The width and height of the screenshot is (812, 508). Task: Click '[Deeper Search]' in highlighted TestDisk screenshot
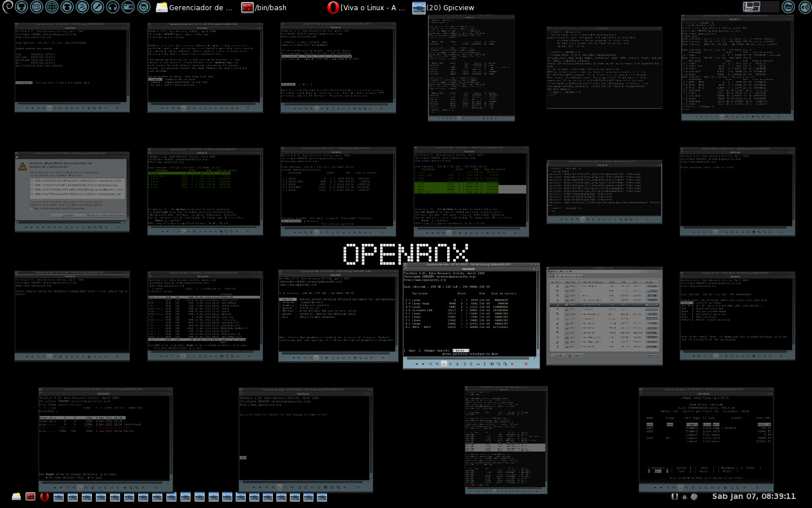click(436, 351)
